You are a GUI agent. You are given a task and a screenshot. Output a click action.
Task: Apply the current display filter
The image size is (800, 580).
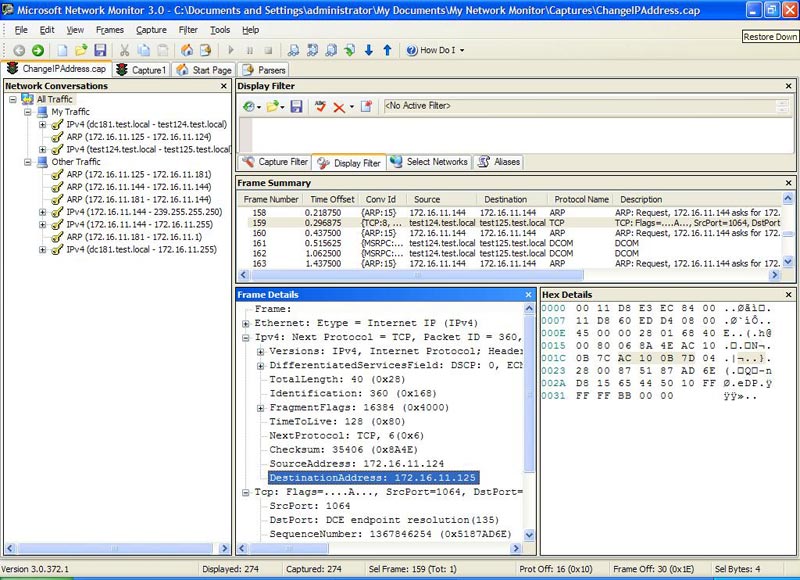click(x=249, y=106)
